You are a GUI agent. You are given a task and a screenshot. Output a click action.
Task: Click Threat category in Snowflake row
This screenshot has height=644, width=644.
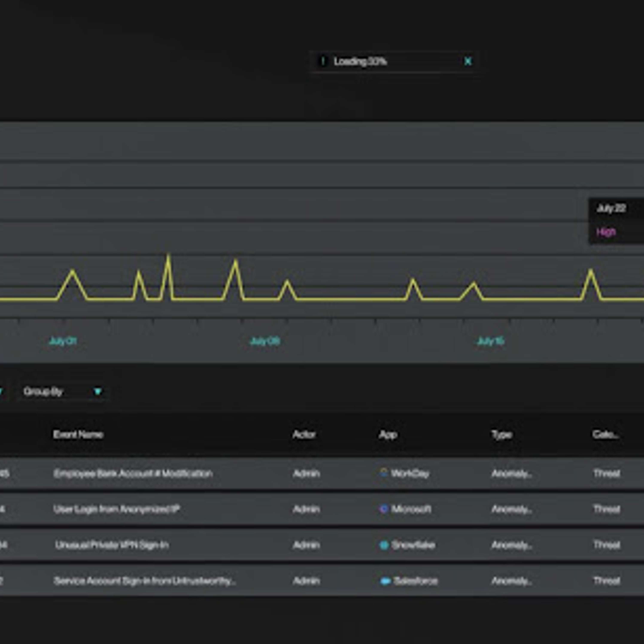[x=607, y=545]
